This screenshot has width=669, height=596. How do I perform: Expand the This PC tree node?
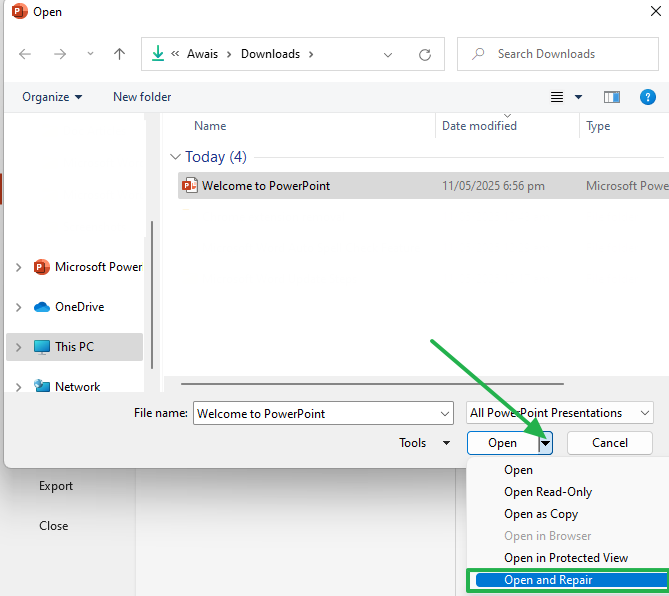pyautogui.click(x=18, y=347)
